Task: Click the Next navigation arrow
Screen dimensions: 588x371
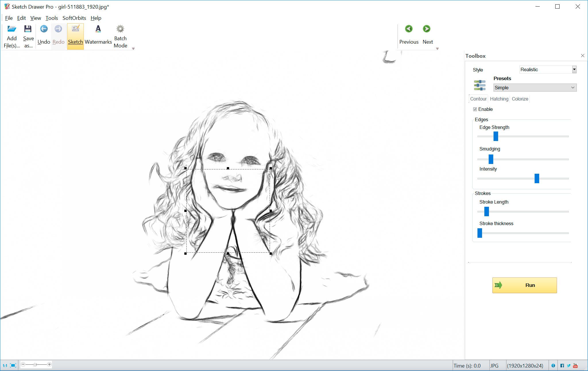Action: (427, 29)
